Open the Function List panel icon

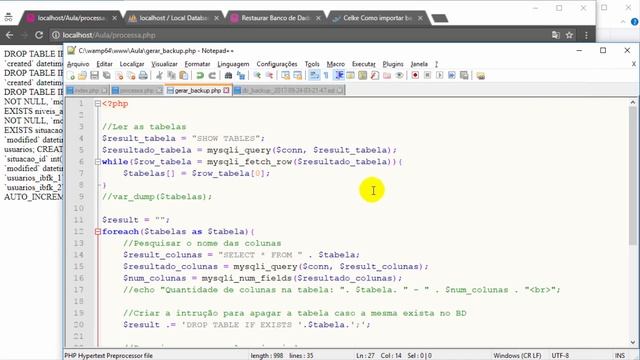375,76
